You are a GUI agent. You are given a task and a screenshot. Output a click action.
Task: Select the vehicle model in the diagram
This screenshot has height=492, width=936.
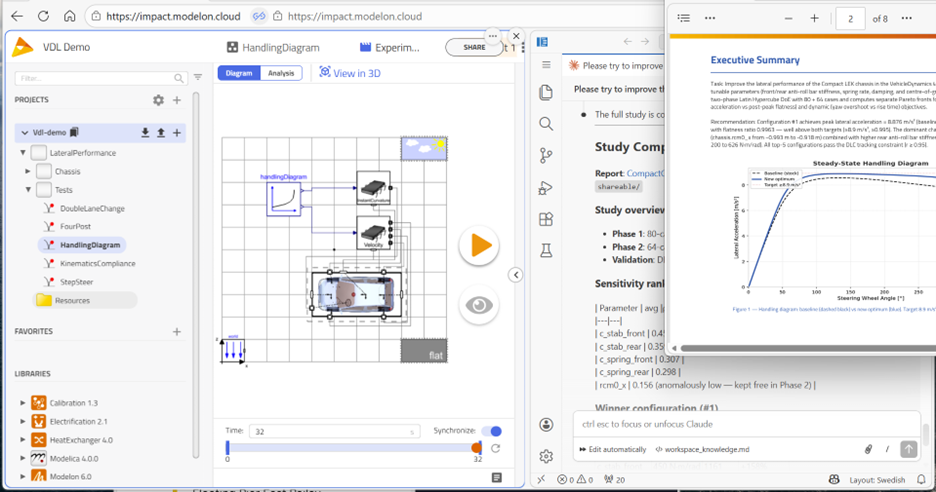356,294
